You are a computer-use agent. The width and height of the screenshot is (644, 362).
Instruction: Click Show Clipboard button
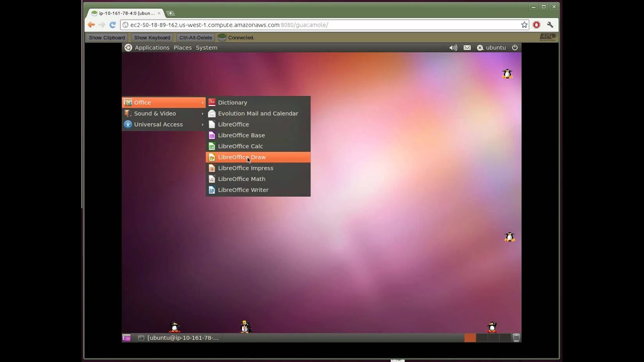107,38
